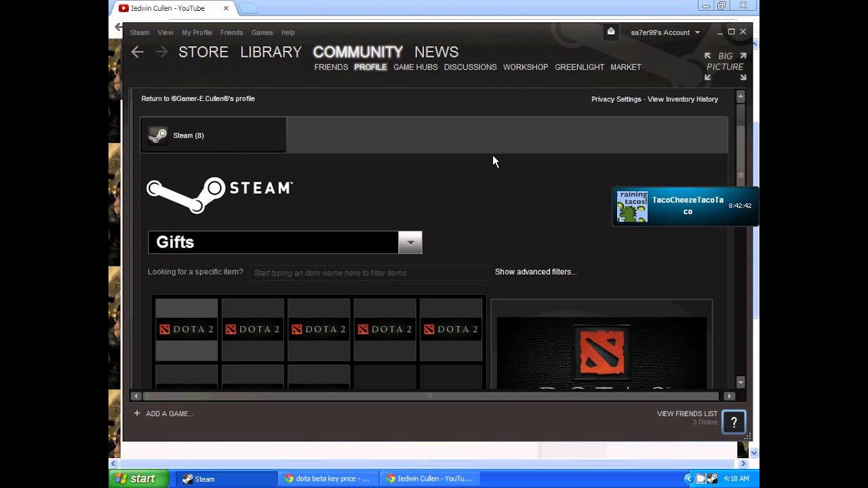Show advanced filters link
Image resolution: width=868 pixels, height=488 pixels.
536,272
